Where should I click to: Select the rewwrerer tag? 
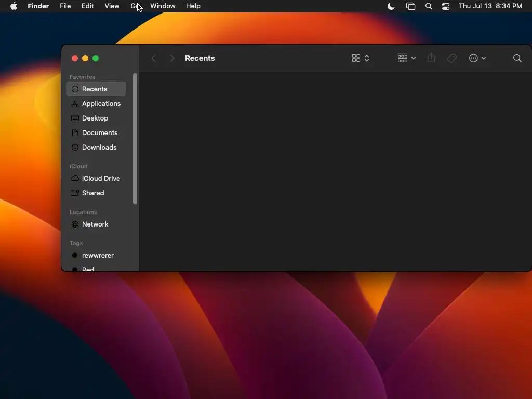click(96, 255)
